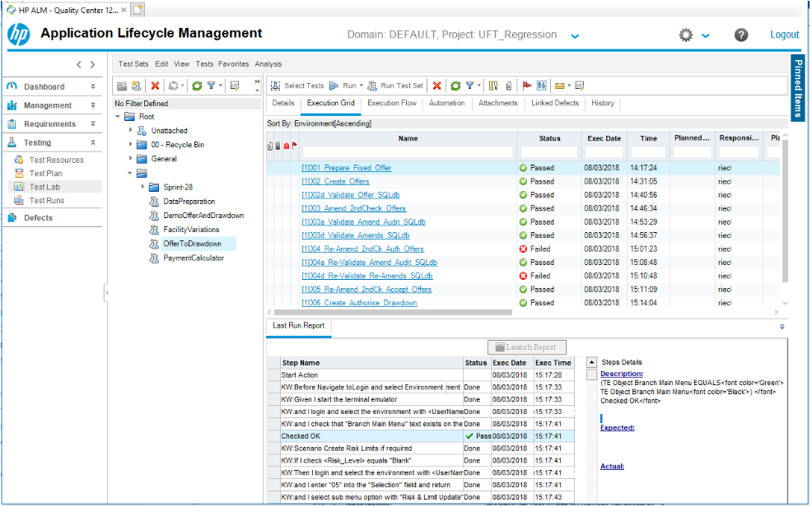812x507 pixels.
Task: Collapse the Last Run Report pane
Action: (782, 327)
